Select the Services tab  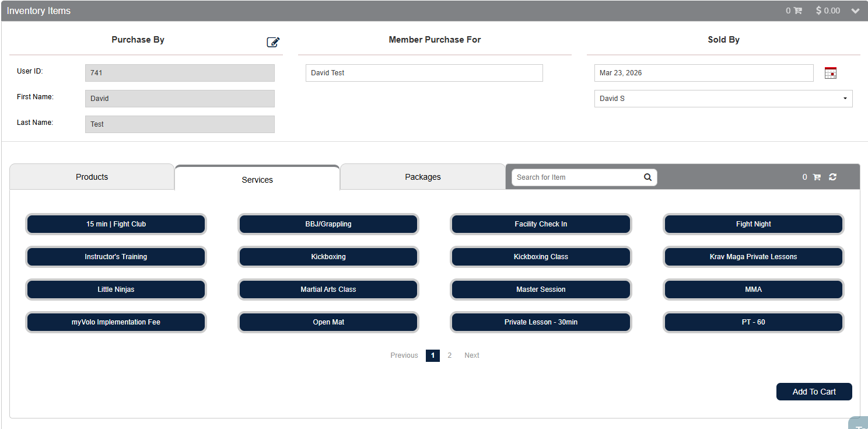(257, 179)
